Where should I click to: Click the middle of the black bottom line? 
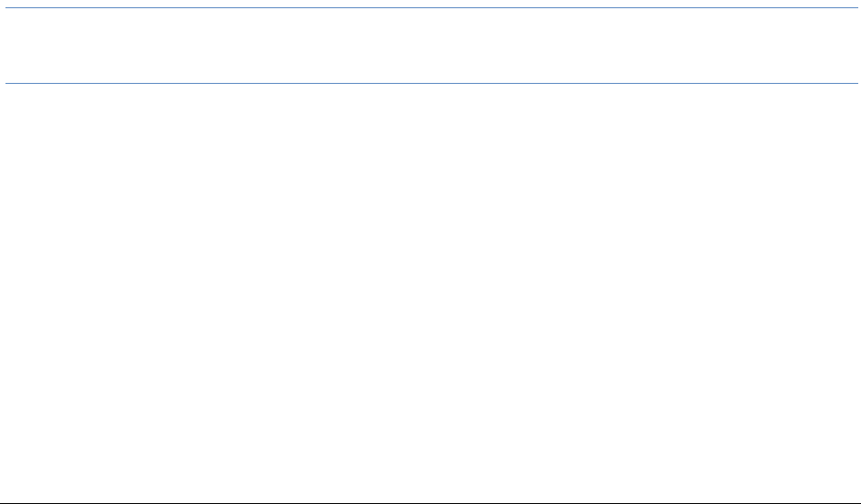[430, 499]
